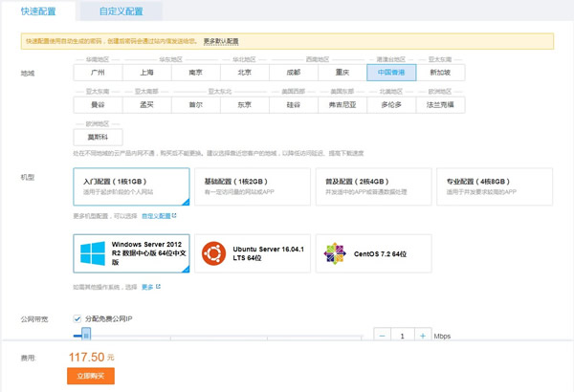Click the bandwidth minus stepper button

click(382, 336)
